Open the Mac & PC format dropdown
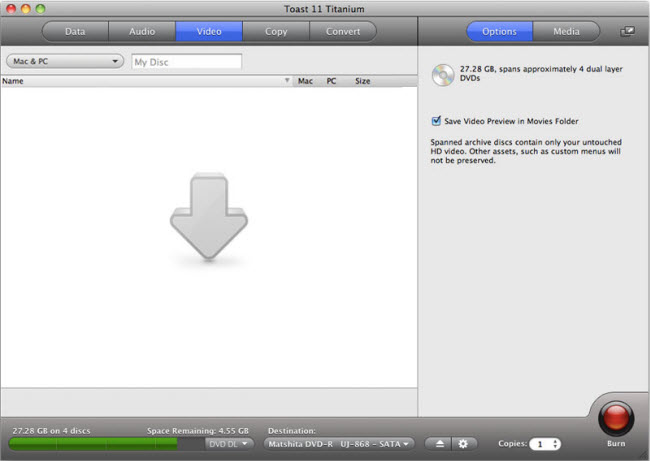This screenshot has width=650, height=461. [65, 61]
